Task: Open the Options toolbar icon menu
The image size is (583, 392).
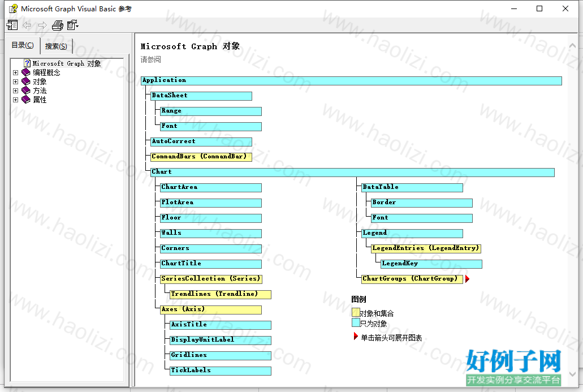Action: 73,25
